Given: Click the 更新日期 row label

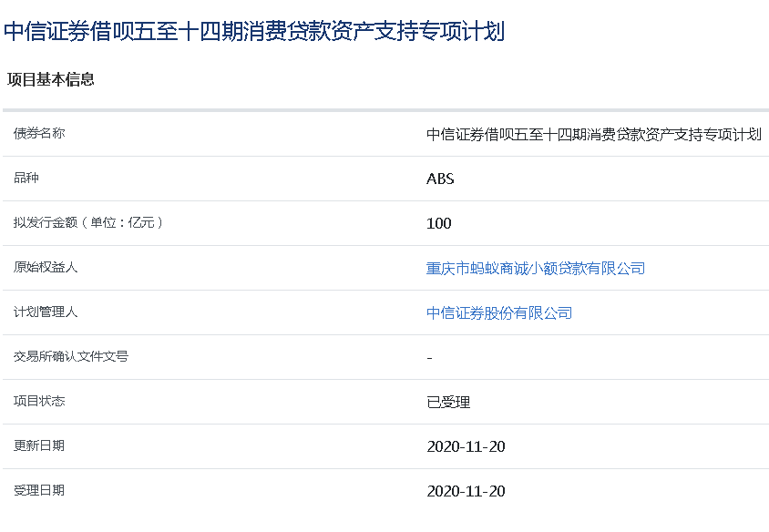Looking at the screenshot, I should (x=39, y=445).
